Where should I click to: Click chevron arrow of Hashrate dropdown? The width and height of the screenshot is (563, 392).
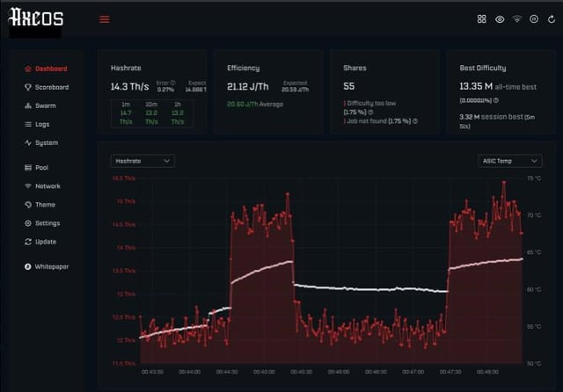(x=166, y=161)
